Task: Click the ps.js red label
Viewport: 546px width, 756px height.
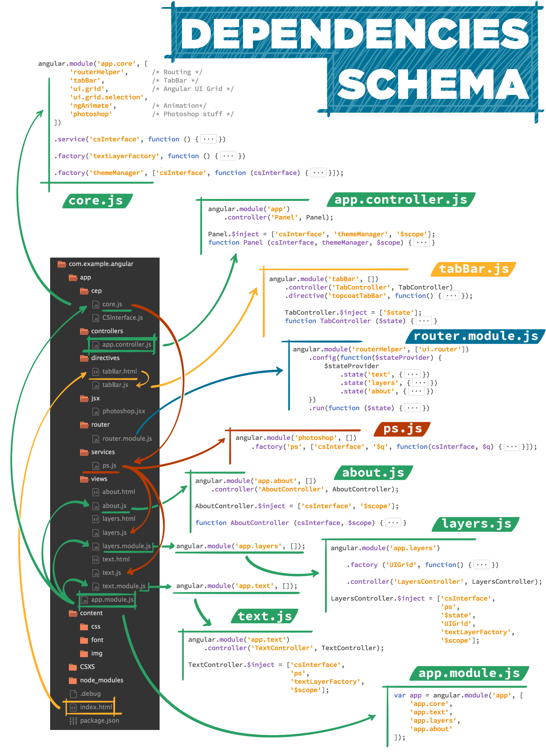Action: 402,429
